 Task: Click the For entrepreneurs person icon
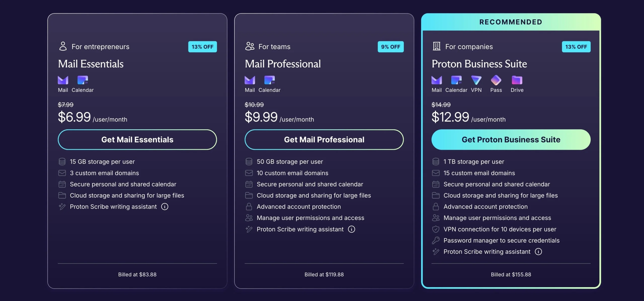point(63,46)
